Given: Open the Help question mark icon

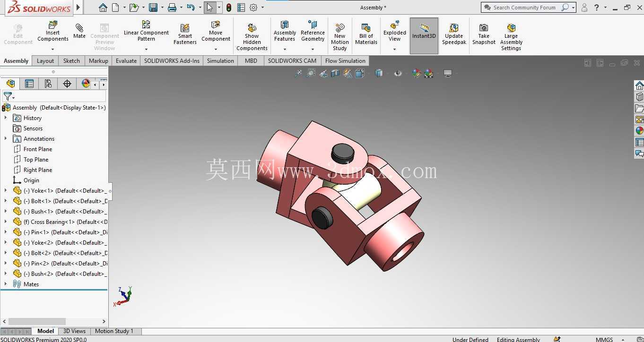Looking at the screenshot, I should (597, 7).
